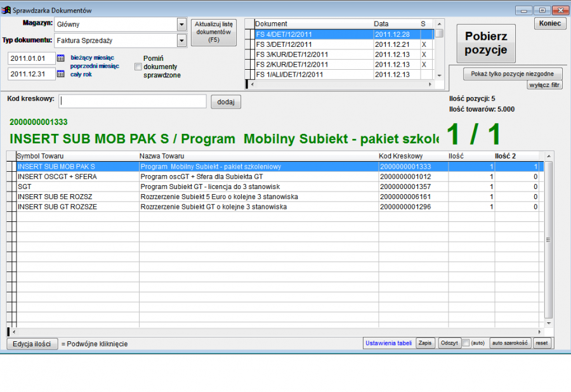Click barcode cell 2000000001296
The width and height of the screenshot is (571, 392).
pos(413,207)
